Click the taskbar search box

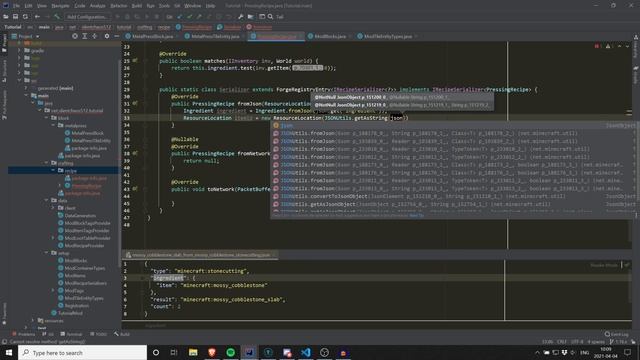tap(82, 353)
